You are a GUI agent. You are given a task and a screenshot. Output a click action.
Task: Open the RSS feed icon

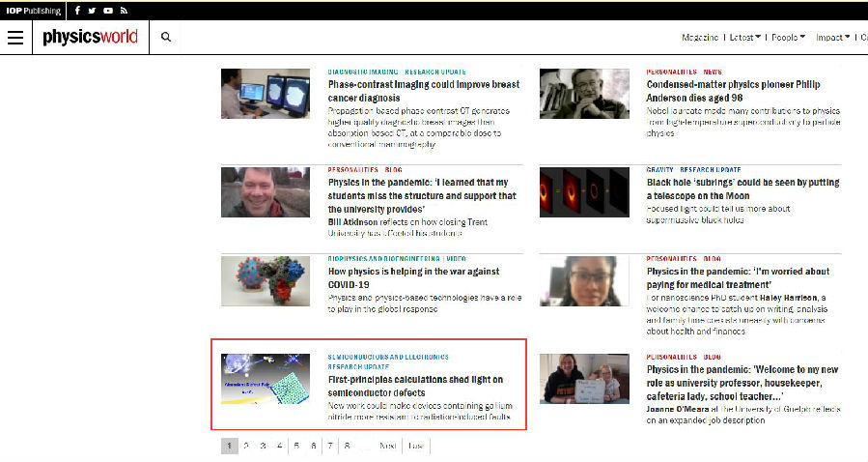point(123,11)
